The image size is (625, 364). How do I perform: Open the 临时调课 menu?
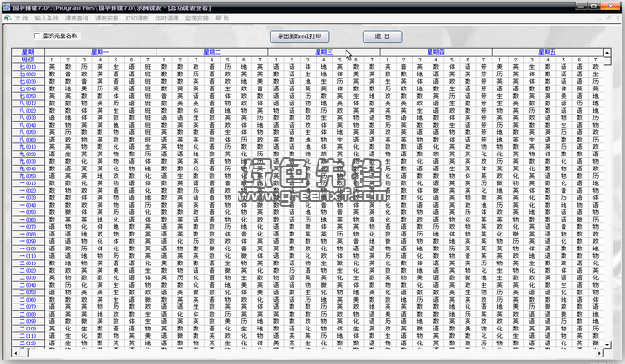pyautogui.click(x=167, y=19)
